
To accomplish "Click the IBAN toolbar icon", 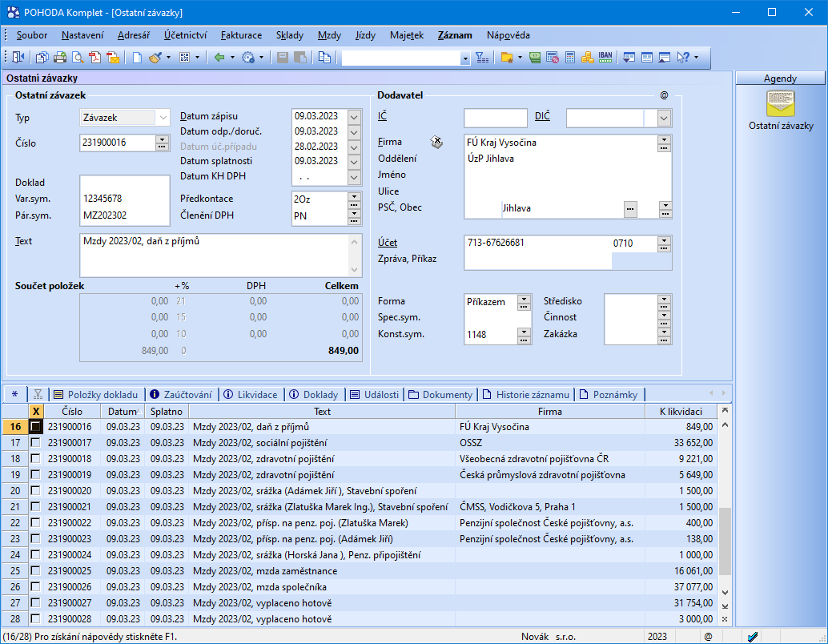I will [x=605, y=58].
